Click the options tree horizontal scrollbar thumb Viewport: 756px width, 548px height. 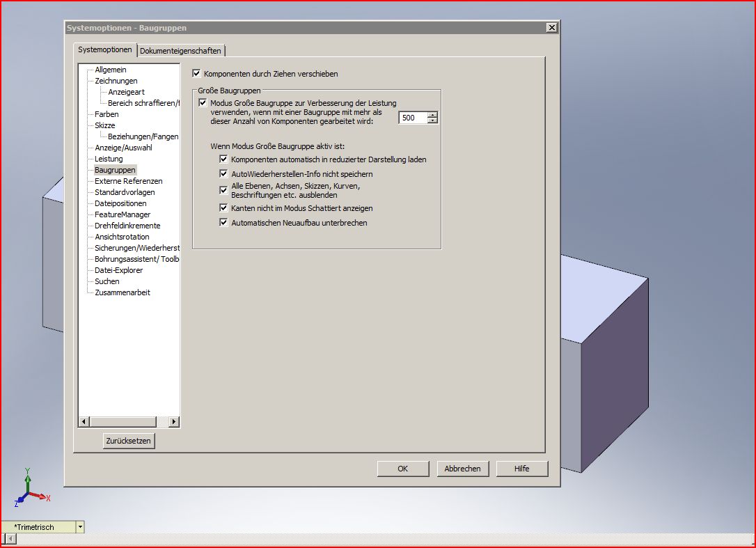(123, 421)
